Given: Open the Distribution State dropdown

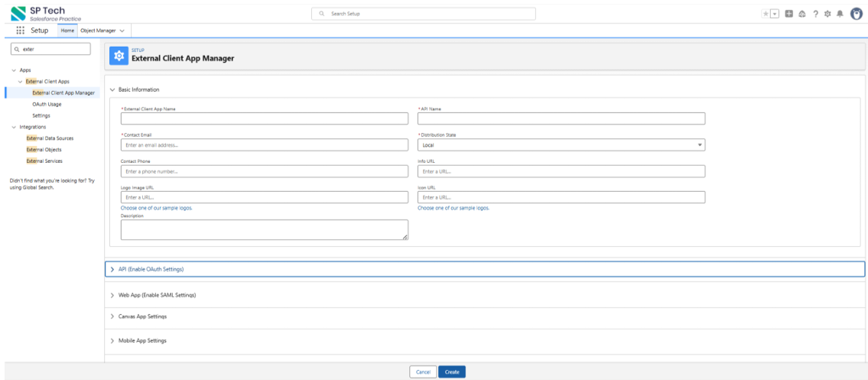Looking at the screenshot, I should (561, 145).
